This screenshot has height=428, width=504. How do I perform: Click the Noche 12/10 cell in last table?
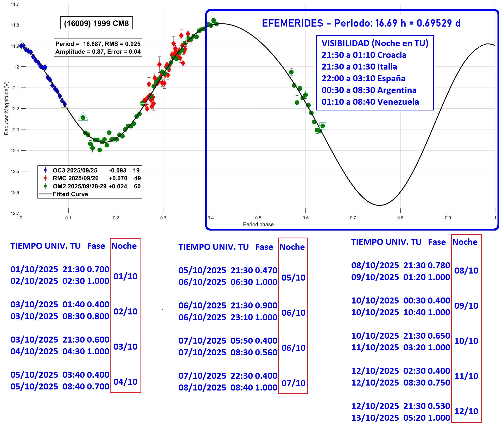click(466, 411)
